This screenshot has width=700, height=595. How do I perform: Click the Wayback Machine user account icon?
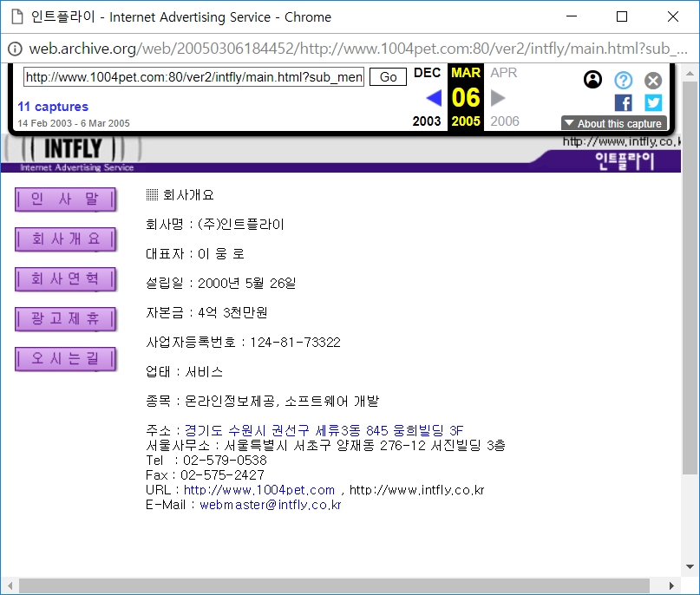pyautogui.click(x=592, y=80)
